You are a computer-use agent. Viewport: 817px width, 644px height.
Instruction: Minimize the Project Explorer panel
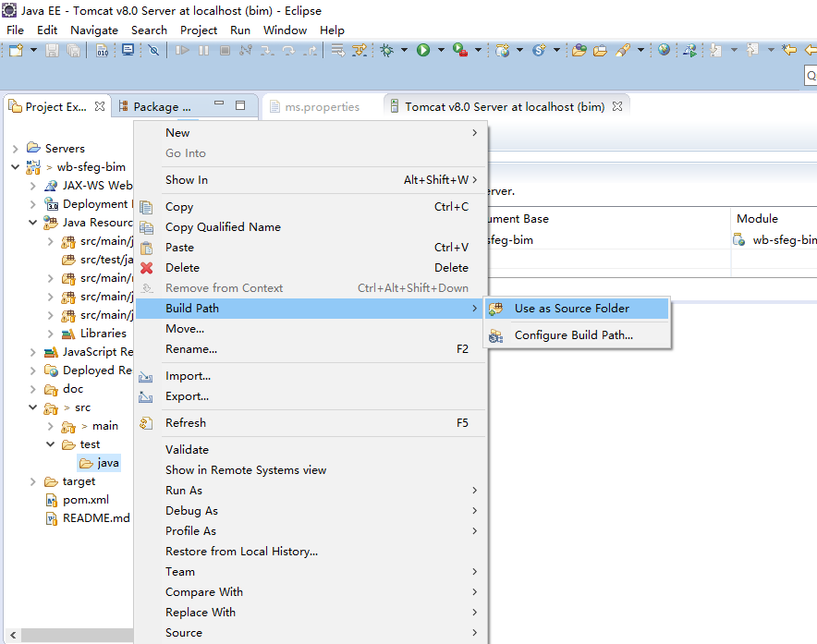[x=219, y=104]
